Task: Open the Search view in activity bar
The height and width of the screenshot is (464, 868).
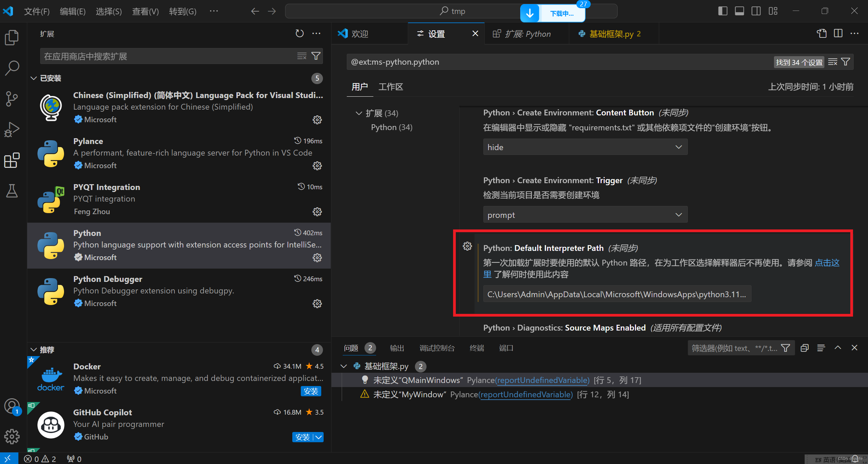Action: pyautogui.click(x=12, y=68)
